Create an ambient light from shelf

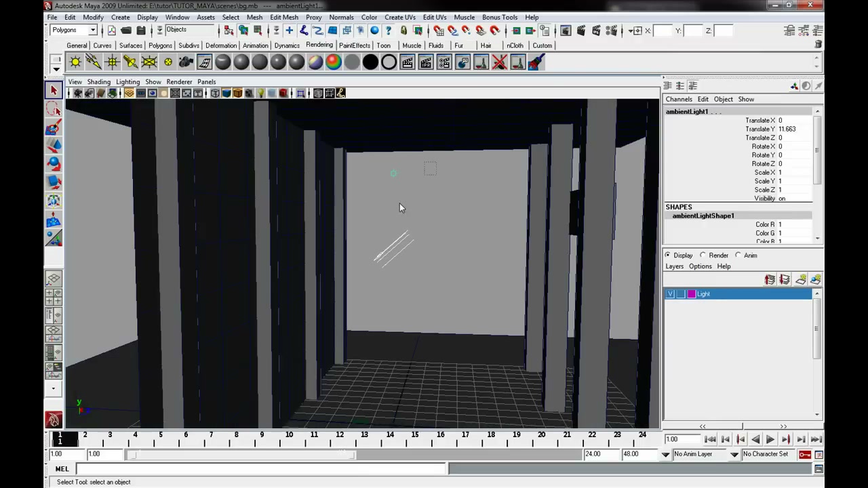(75, 62)
